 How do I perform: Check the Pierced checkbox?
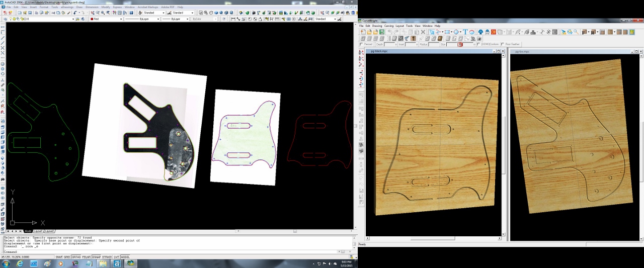point(361,44)
